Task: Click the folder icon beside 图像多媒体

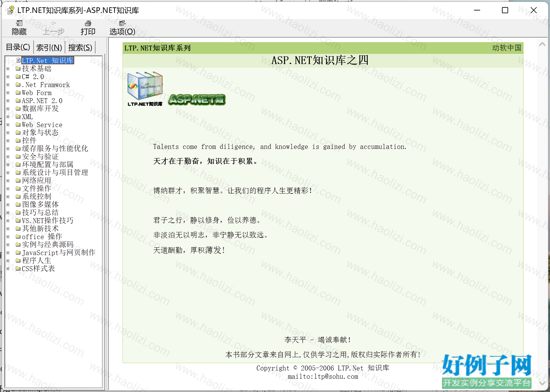Action: tap(18, 205)
